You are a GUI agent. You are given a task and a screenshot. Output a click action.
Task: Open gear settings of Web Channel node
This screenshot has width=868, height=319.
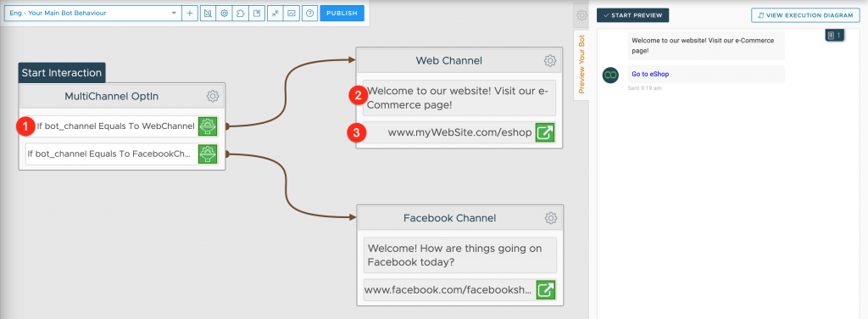(549, 60)
